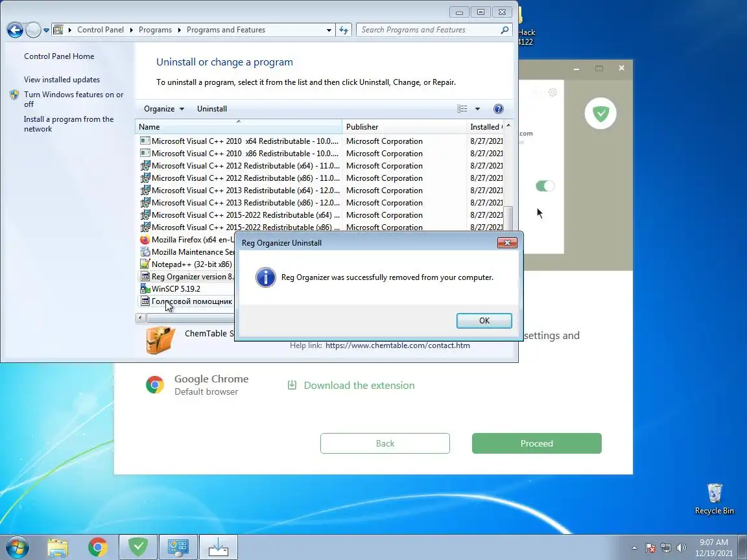This screenshot has height=560, width=747.
Task: Click Programs and Features breadcrumb segment
Action: tap(226, 30)
